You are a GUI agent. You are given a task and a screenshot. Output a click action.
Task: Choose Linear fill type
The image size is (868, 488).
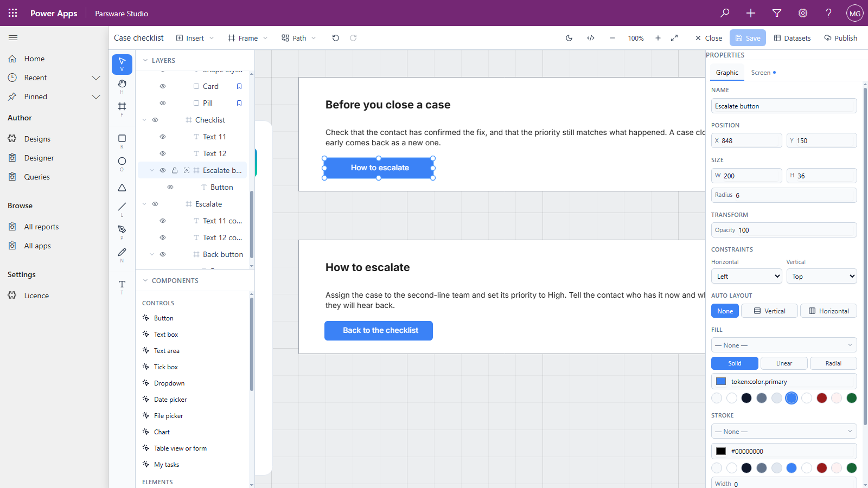pos(784,363)
